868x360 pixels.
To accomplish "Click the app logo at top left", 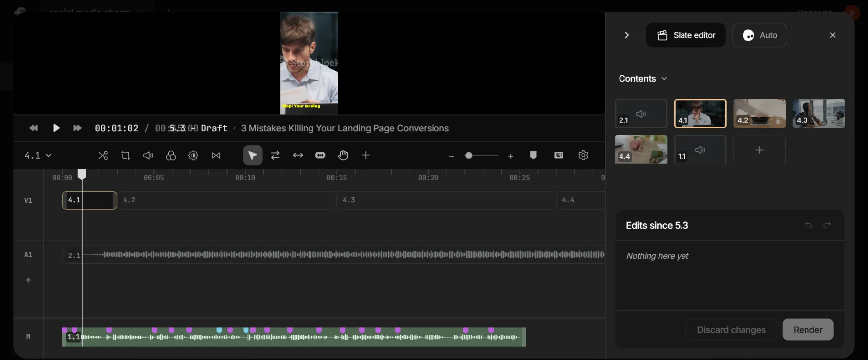I will tap(20, 11).
